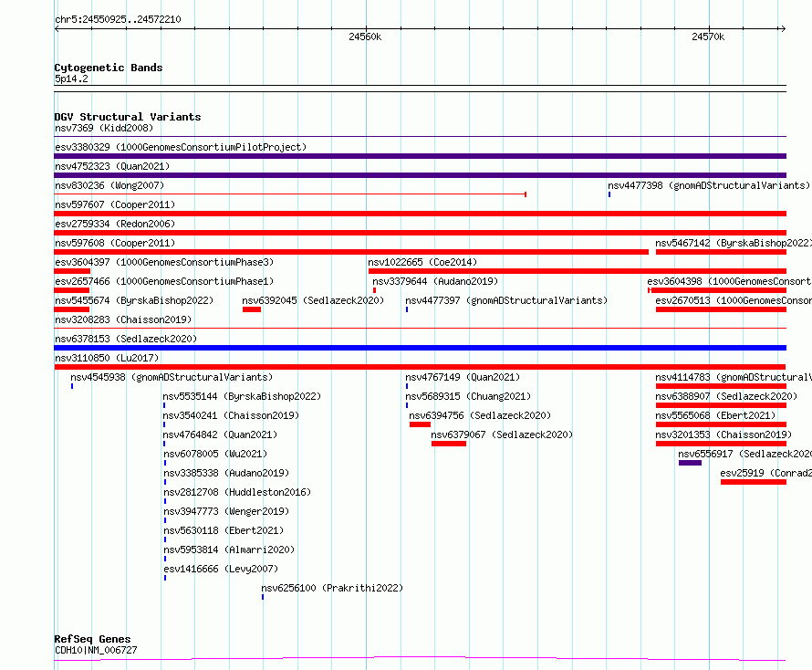This screenshot has width=812, height=670.
Task: Click the nsv3379644 (Audano2019) label
Action: [435, 281]
